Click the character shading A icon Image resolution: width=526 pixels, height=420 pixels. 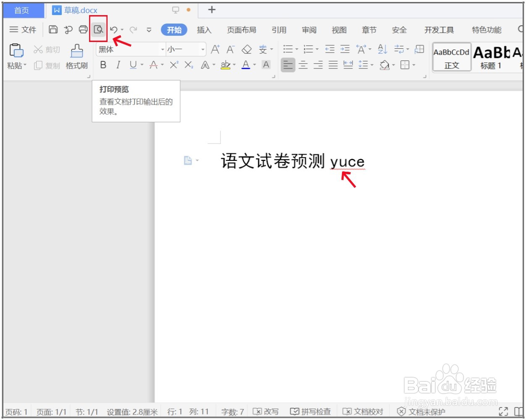pos(266,65)
